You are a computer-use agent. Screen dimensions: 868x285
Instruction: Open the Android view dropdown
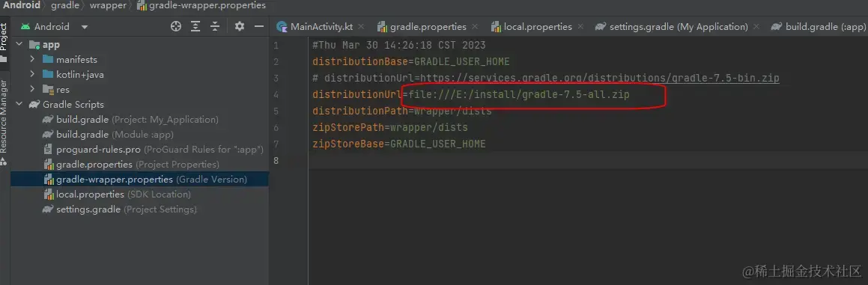(84, 27)
